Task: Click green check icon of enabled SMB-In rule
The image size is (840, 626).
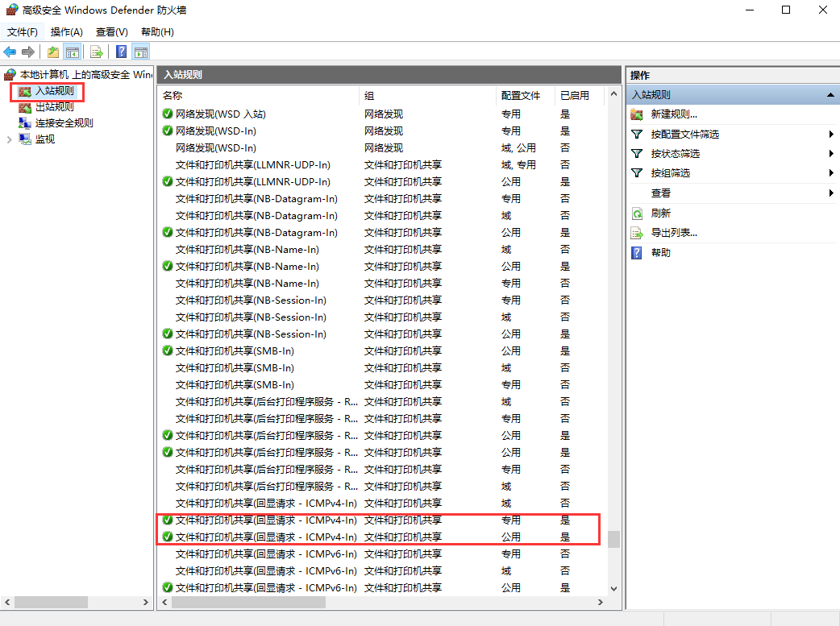Action: coord(168,350)
